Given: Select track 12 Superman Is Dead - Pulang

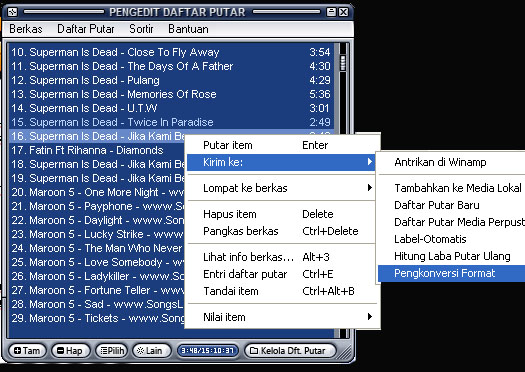Looking at the screenshot, I should [171, 80].
